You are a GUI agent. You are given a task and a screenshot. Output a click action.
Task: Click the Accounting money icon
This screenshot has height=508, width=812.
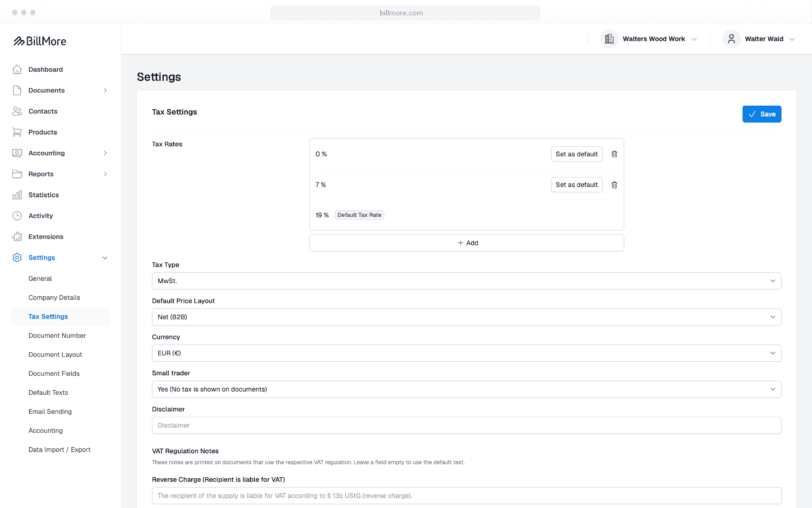pos(17,153)
